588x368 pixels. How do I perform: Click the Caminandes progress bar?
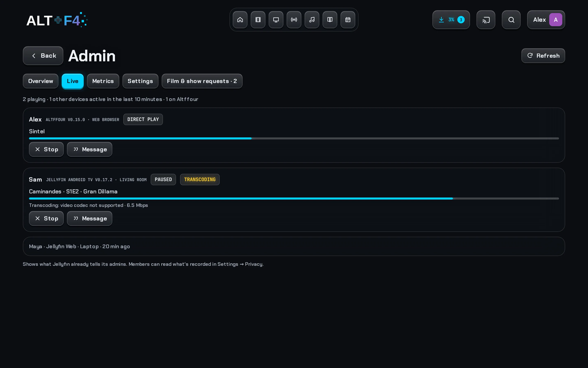point(294,198)
